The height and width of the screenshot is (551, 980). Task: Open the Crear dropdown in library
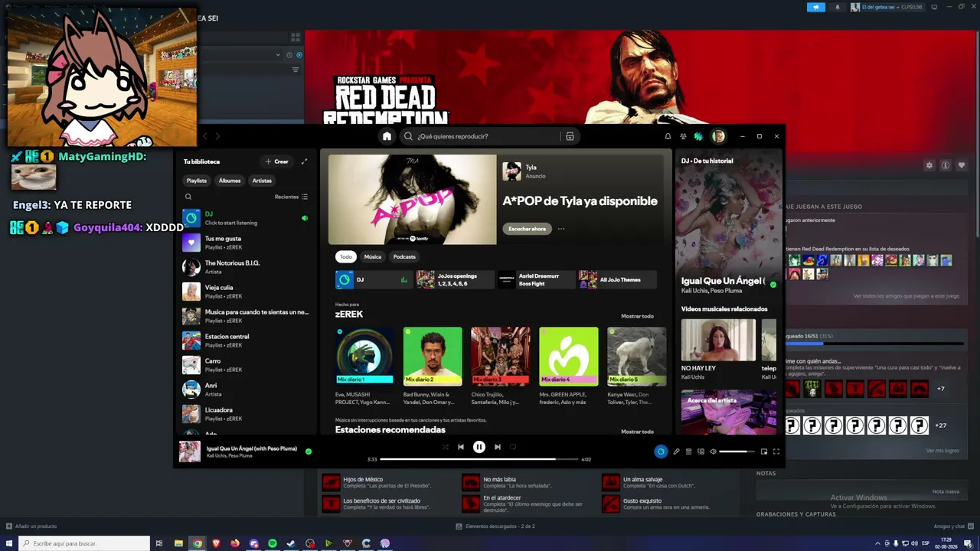[277, 161]
